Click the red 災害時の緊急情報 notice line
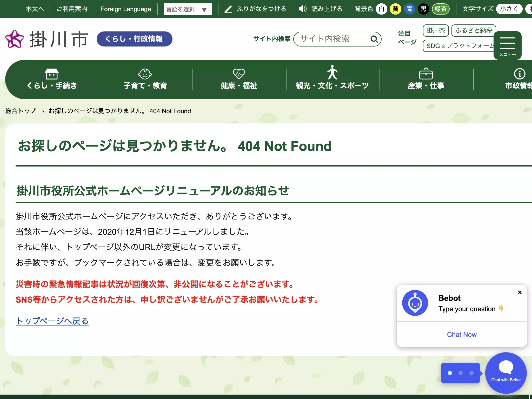Viewport: 532px width, 399px height. [x=155, y=284]
